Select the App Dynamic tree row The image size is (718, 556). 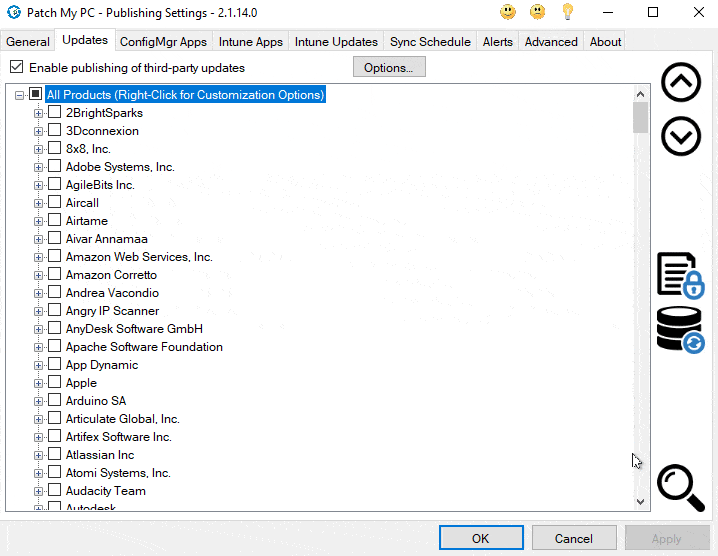point(102,365)
